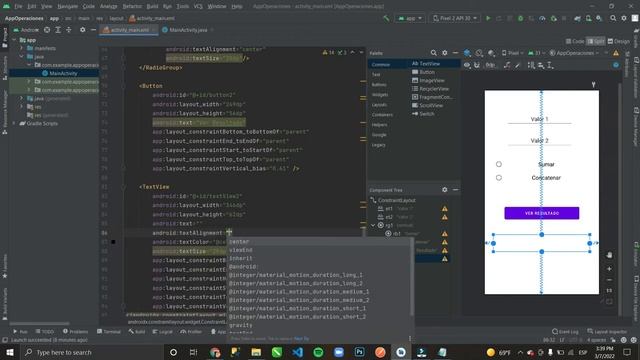This screenshot has width=640, height=360.
Task: Click Orientation for Preview icon
Action: pos(479,53)
